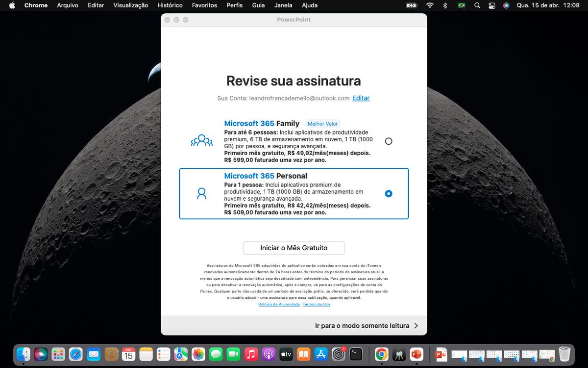Open Finder from the dock

24,354
